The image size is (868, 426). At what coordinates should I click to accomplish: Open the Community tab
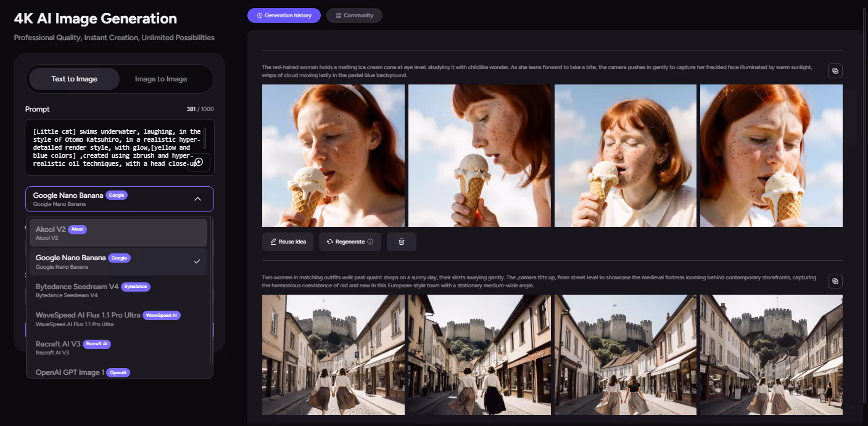tap(354, 15)
